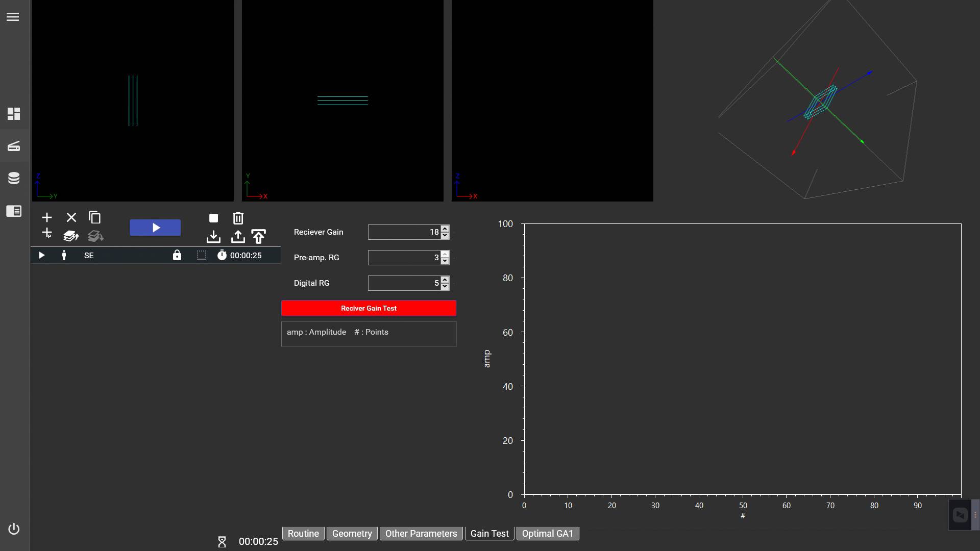Click the Reciver Gain Test button
Viewport: 980px width, 551px height.
pos(369,308)
